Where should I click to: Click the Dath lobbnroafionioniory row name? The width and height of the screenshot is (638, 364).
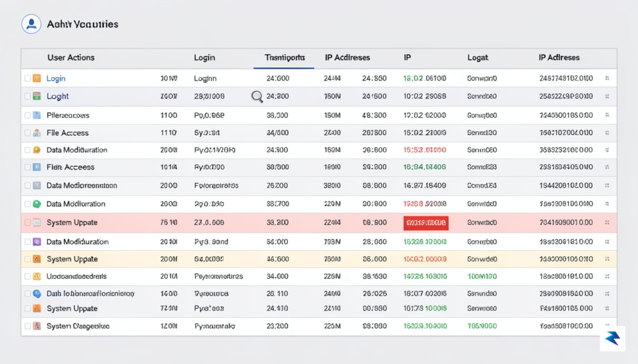[90, 293]
